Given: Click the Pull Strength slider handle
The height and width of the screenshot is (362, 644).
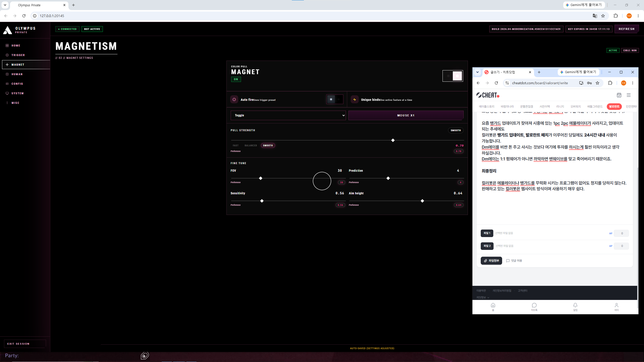Looking at the screenshot, I should coord(393,140).
